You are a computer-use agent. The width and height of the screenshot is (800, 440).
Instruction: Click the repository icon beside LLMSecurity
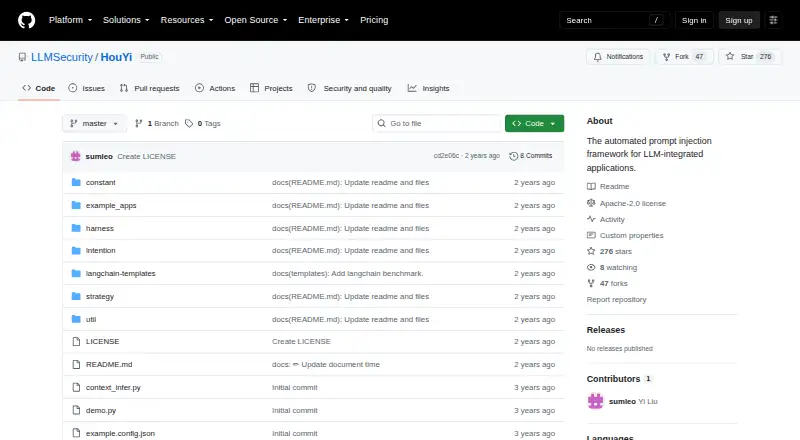(x=22, y=57)
